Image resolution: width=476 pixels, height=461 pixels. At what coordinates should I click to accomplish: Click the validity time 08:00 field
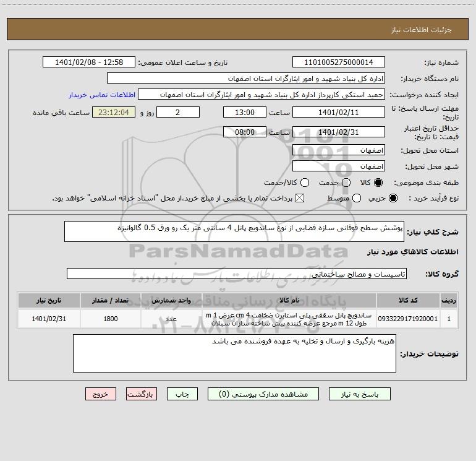click(245, 132)
